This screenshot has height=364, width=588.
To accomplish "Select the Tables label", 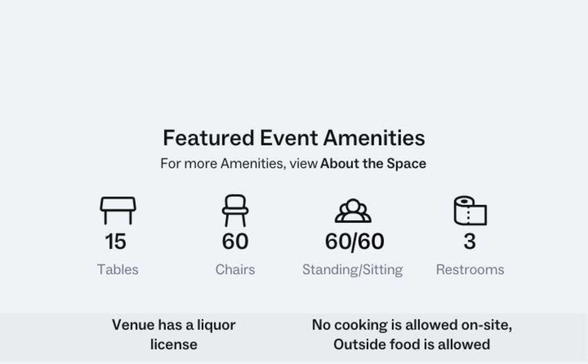I will (x=118, y=269).
